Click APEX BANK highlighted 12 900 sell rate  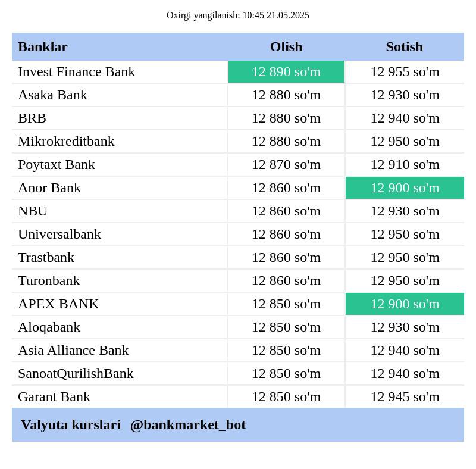[405, 304]
